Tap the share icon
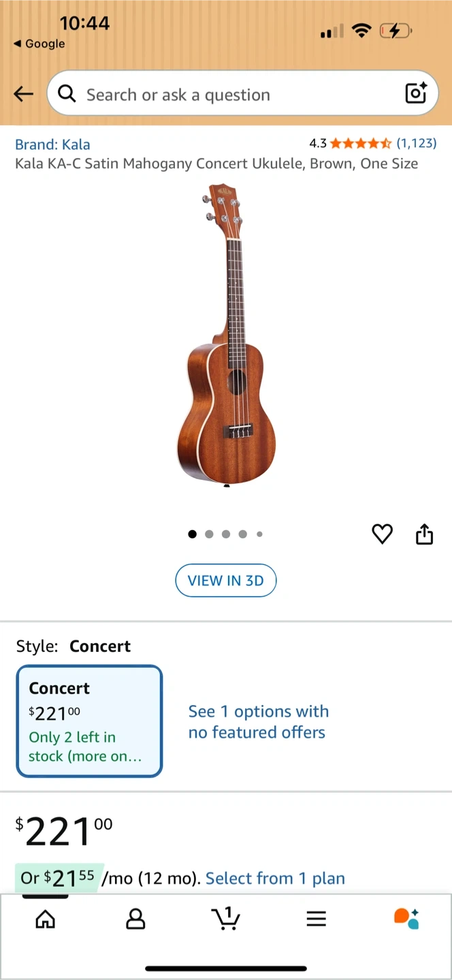Screen dimensions: 452x980 pyautogui.click(x=424, y=534)
